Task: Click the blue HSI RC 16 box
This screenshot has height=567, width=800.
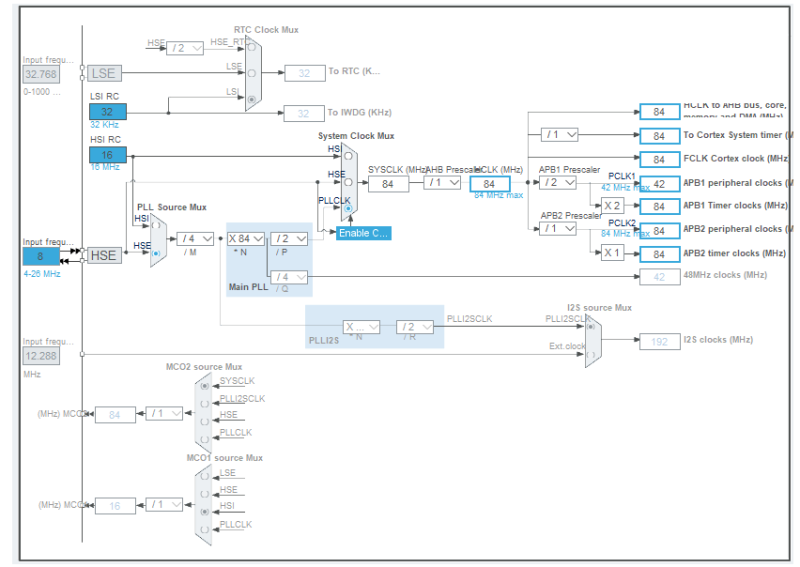Action: (108, 155)
